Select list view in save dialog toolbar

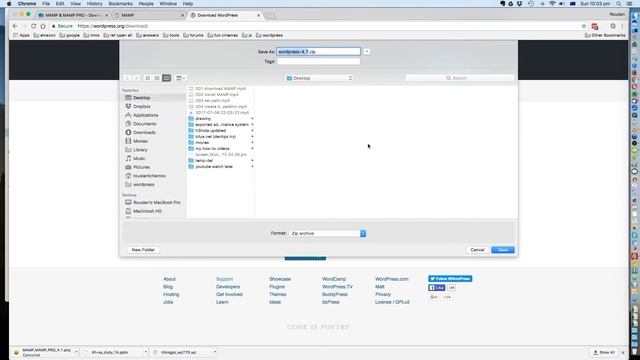(157, 78)
